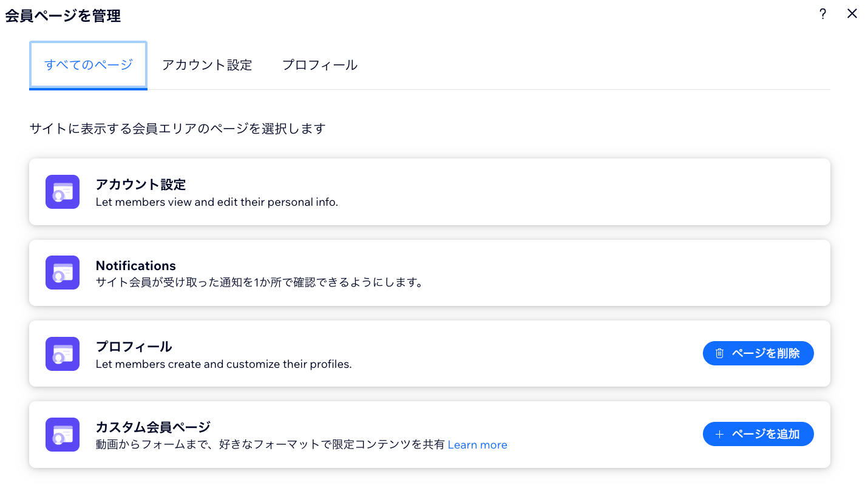The image size is (868, 488).
Task: Click the trash icon on the delete button
Action: tap(719, 353)
